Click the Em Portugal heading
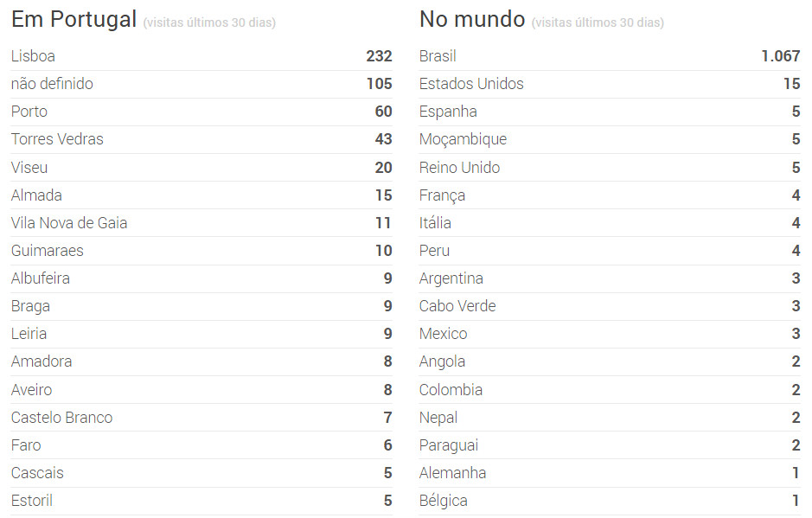This screenshot has height=518, width=812. (x=74, y=19)
